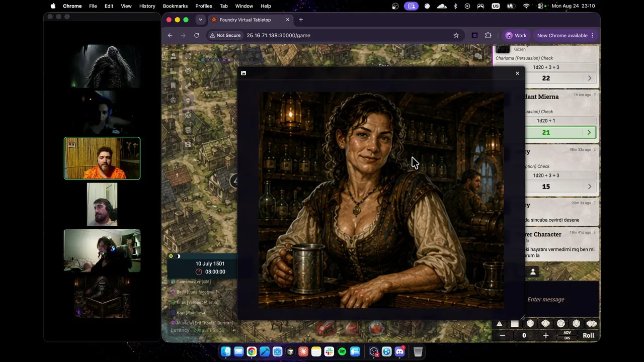The width and height of the screenshot is (644, 362).
Task: Choose the ruler measure tool
Action: pos(188,85)
